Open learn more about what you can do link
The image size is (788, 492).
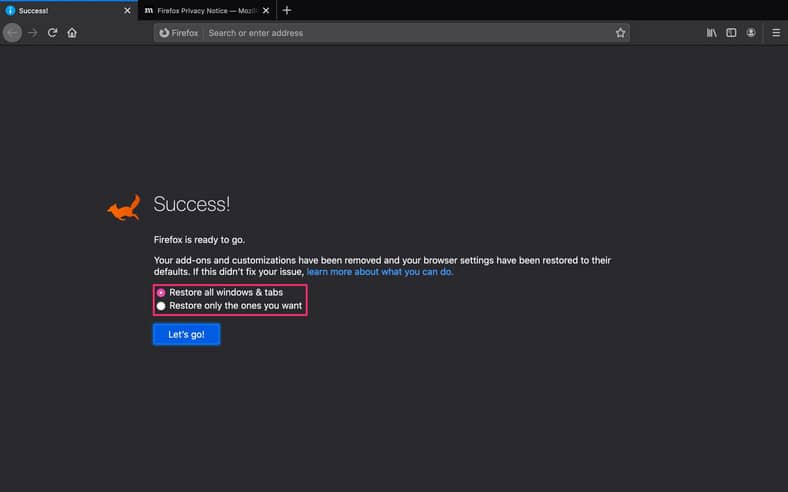coord(380,272)
